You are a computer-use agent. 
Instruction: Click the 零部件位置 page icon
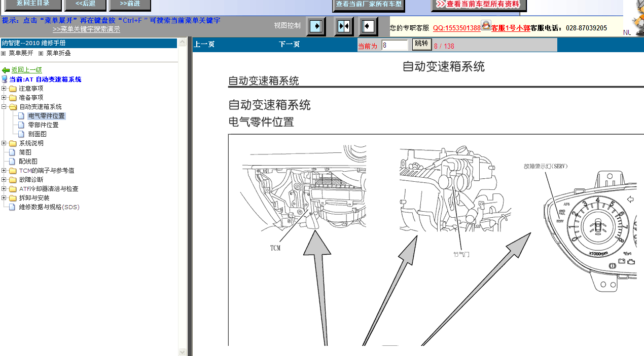tap(21, 125)
